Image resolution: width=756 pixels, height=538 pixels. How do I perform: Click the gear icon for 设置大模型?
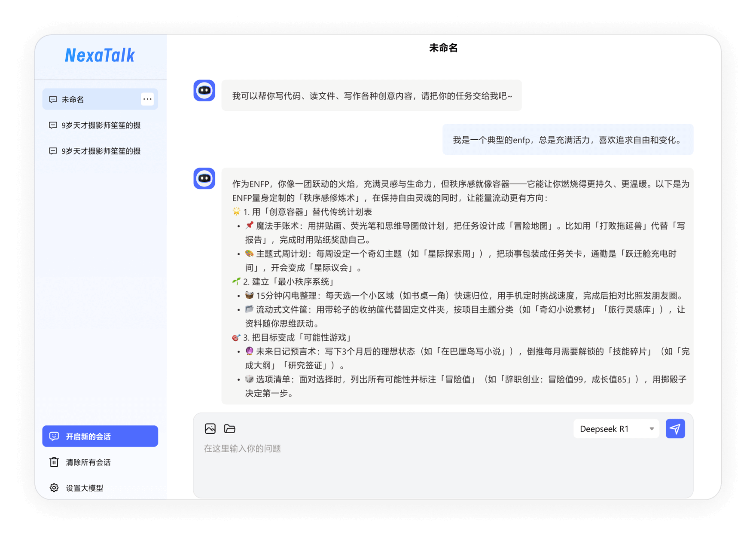[x=54, y=488]
